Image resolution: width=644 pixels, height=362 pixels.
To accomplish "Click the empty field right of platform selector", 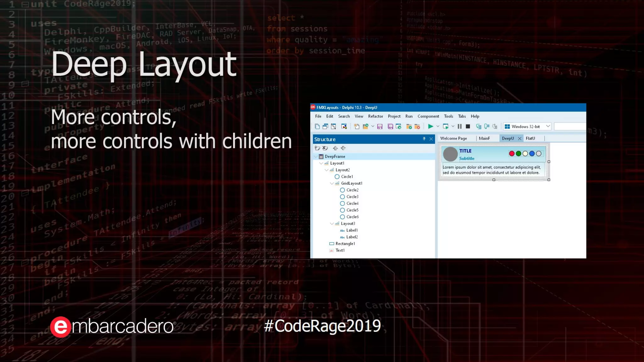I will (570, 126).
